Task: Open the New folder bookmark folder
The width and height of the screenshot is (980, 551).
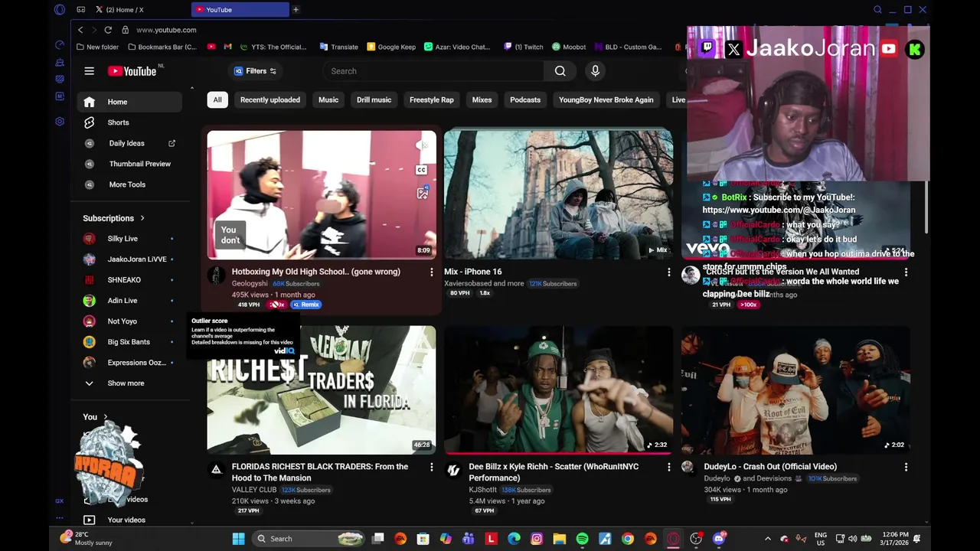Action: pyautogui.click(x=97, y=47)
